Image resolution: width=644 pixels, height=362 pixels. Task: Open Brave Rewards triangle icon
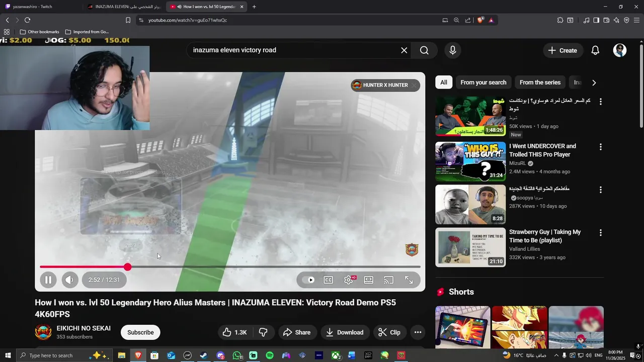coord(491,20)
